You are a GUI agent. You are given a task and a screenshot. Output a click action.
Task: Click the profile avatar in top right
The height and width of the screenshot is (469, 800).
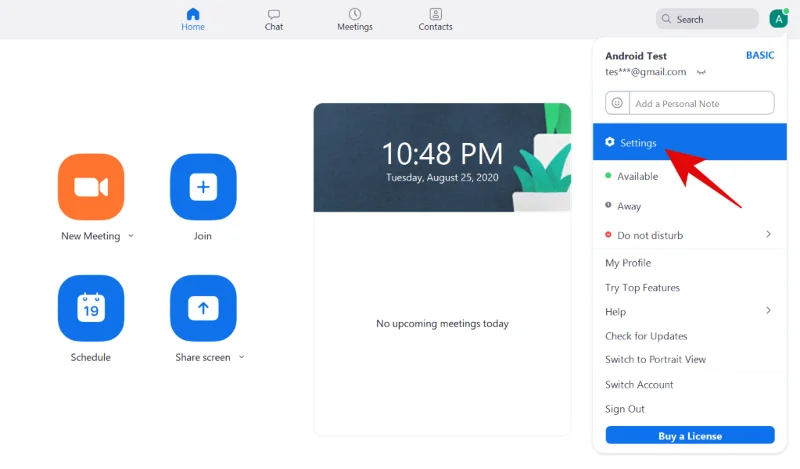(x=778, y=18)
